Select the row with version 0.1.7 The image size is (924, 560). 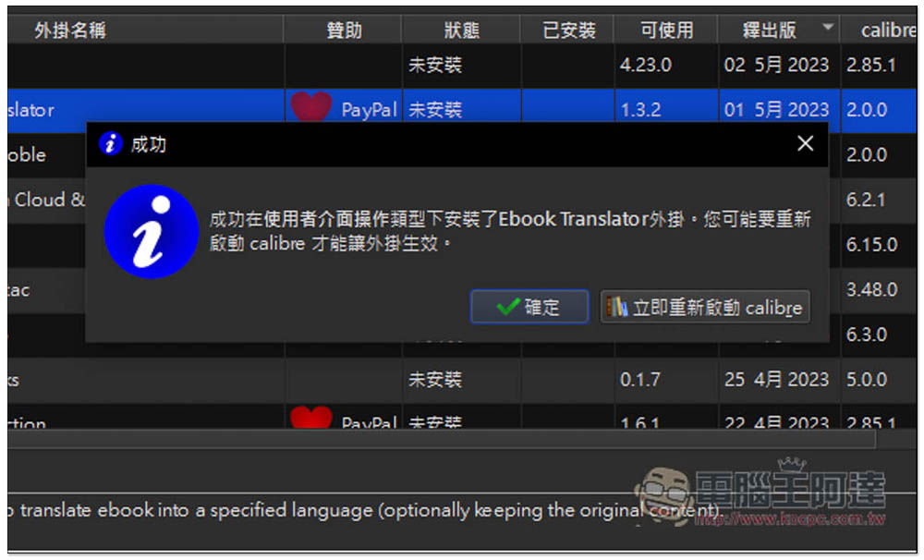tap(462, 380)
